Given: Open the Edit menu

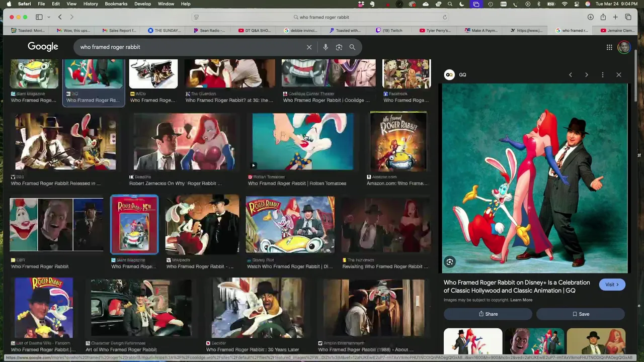Looking at the screenshot, I should (56, 4).
